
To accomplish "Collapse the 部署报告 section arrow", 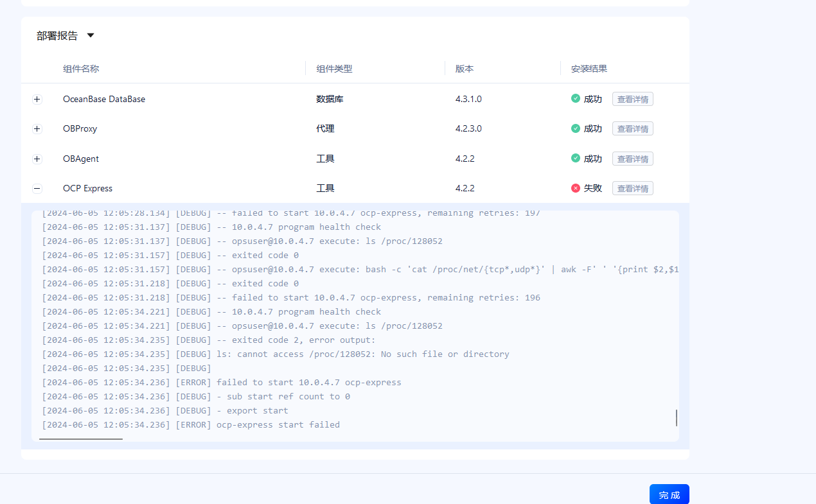I will coord(91,36).
